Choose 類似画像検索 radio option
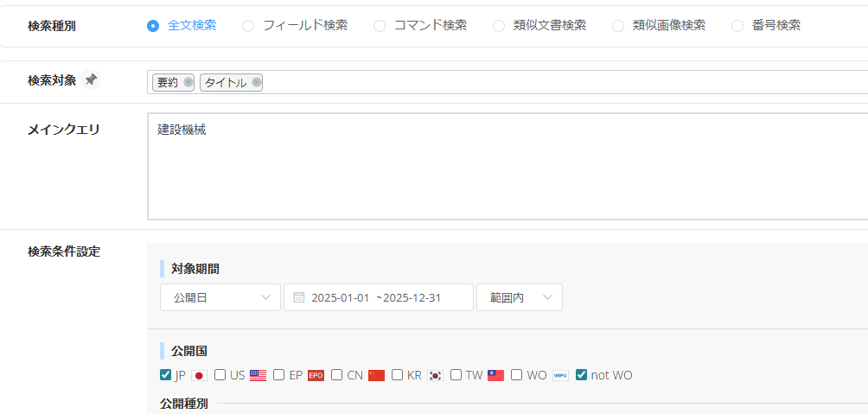Image resolution: width=868 pixels, height=414 pixels. click(617, 26)
